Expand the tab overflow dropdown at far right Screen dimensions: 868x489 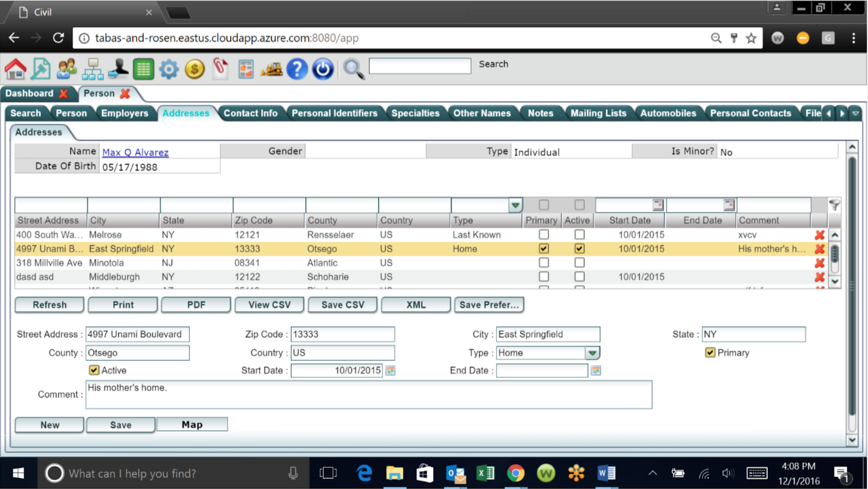pyautogui.click(x=856, y=113)
